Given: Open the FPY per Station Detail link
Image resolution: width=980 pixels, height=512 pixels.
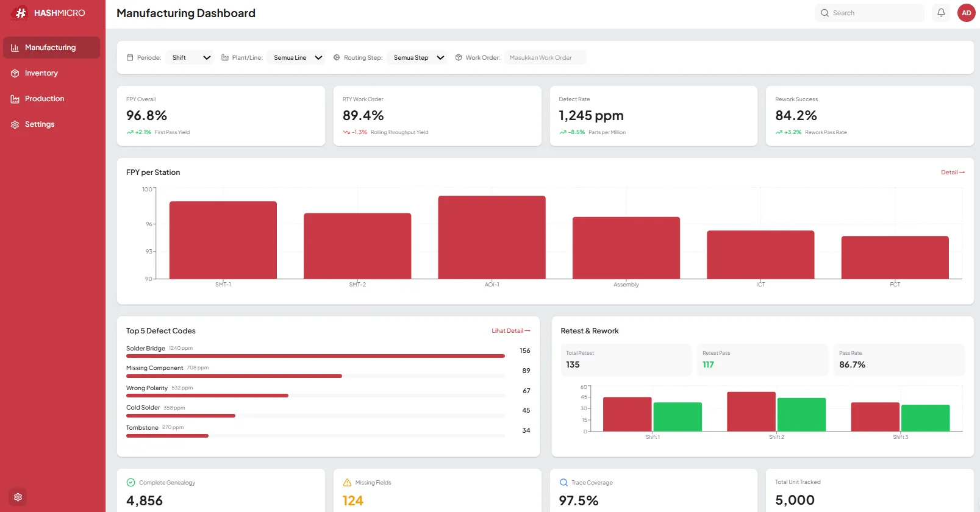Looking at the screenshot, I should pyautogui.click(x=953, y=172).
